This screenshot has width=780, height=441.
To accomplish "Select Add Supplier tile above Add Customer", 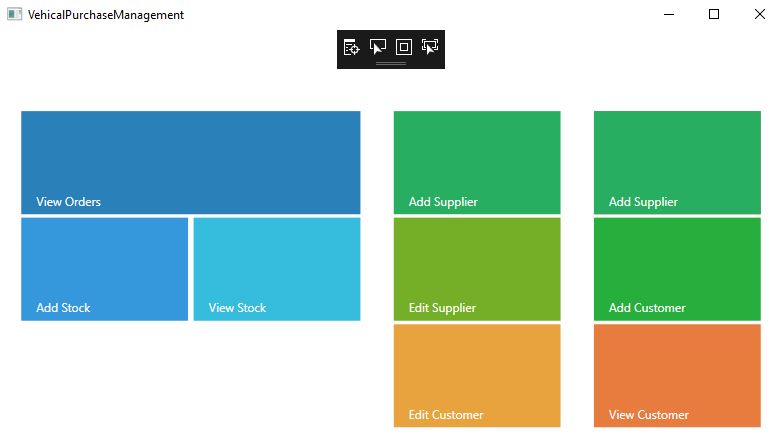I will 677,162.
